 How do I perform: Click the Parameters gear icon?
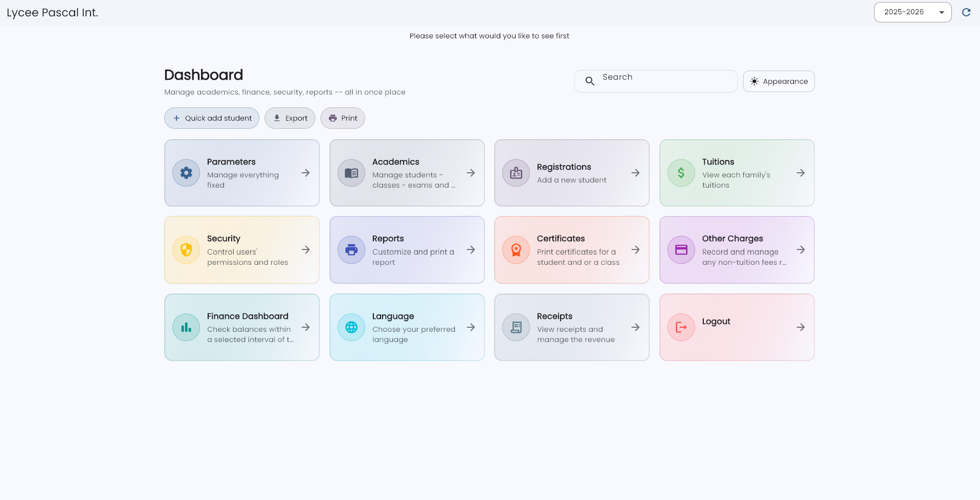(186, 173)
